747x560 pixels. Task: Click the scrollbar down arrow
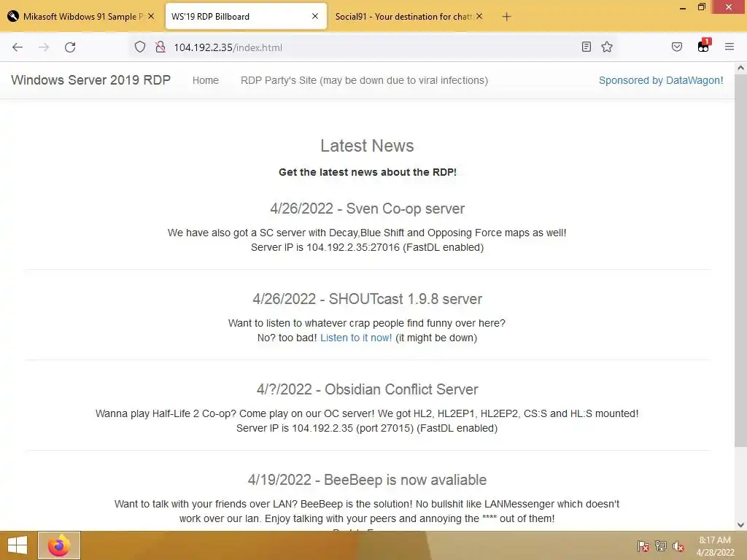coord(740,525)
